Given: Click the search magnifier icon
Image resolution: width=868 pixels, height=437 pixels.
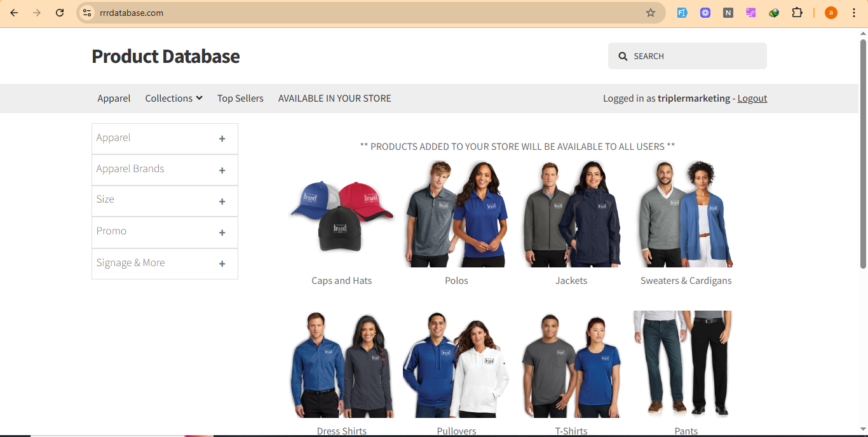Looking at the screenshot, I should pyautogui.click(x=623, y=57).
